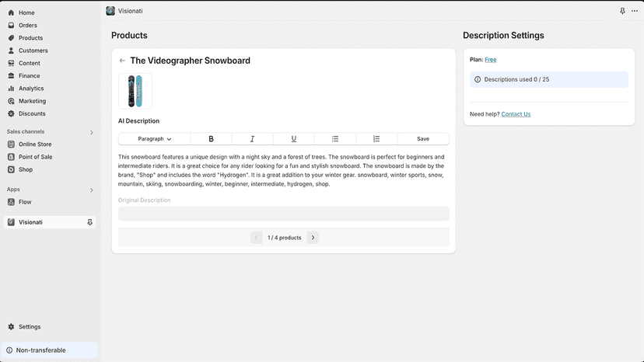Click the Settings gear icon
Viewport: 644px width, 362px height.
click(11, 327)
